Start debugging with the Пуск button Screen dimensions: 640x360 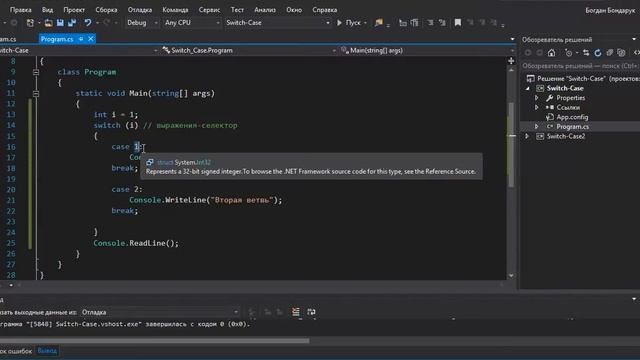click(x=349, y=23)
